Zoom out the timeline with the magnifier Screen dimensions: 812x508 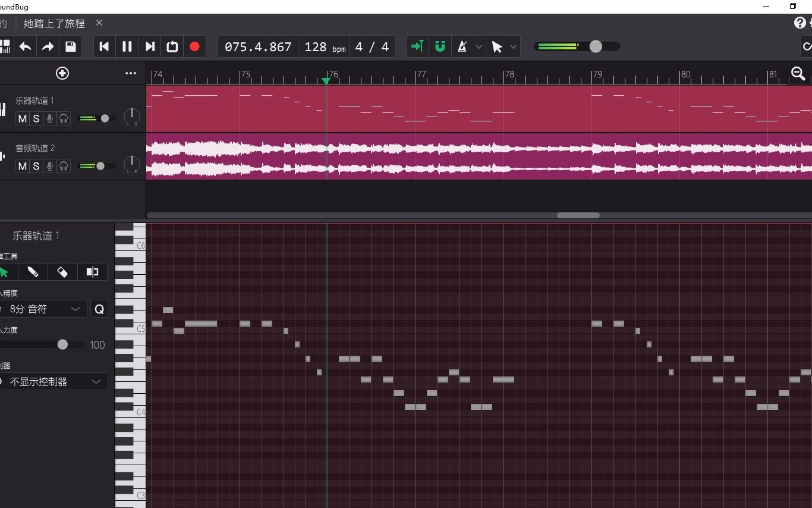[x=798, y=73]
